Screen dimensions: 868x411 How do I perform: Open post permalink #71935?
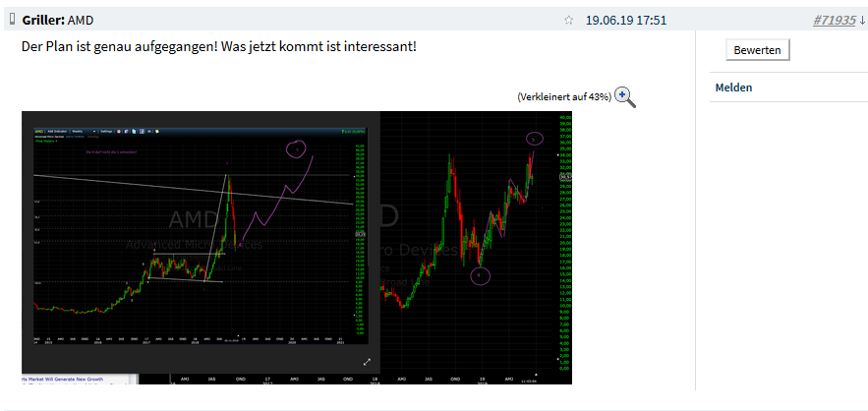pos(835,21)
